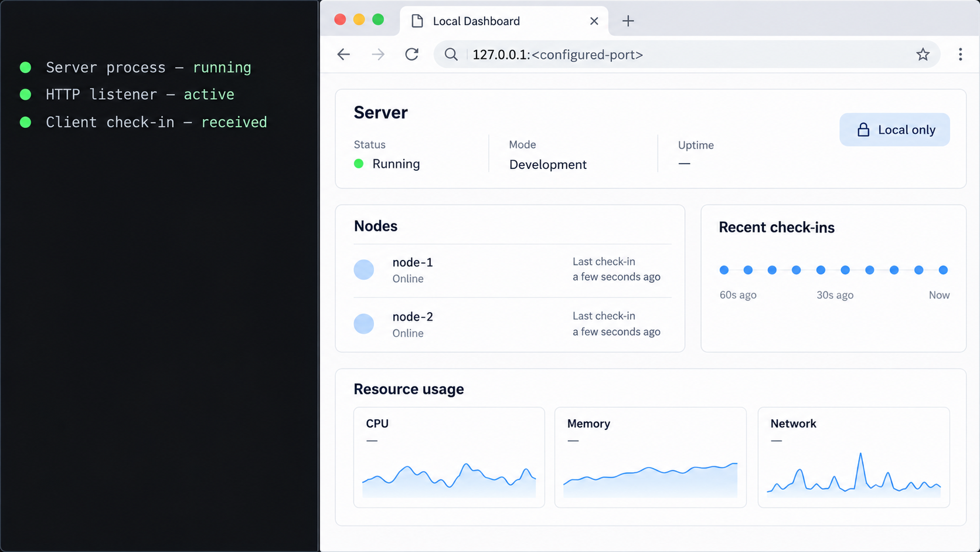The width and height of the screenshot is (980, 552).
Task: Click the node-2 avatar circle
Action: 364,324
